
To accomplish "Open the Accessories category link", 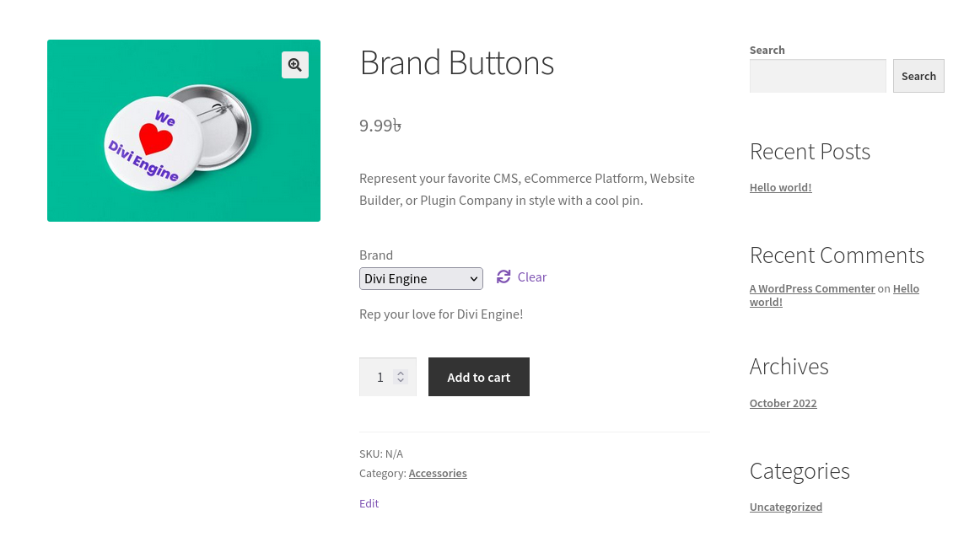I will (438, 473).
